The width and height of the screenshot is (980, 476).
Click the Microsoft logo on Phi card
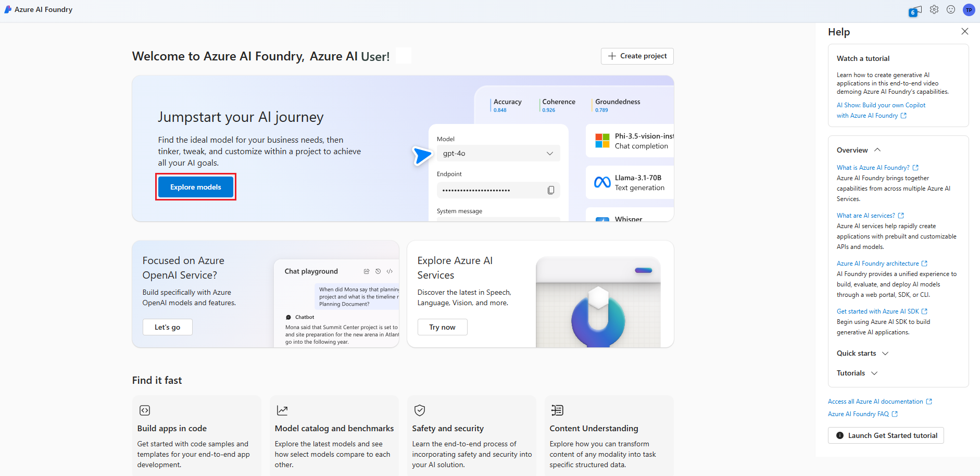[x=602, y=141]
